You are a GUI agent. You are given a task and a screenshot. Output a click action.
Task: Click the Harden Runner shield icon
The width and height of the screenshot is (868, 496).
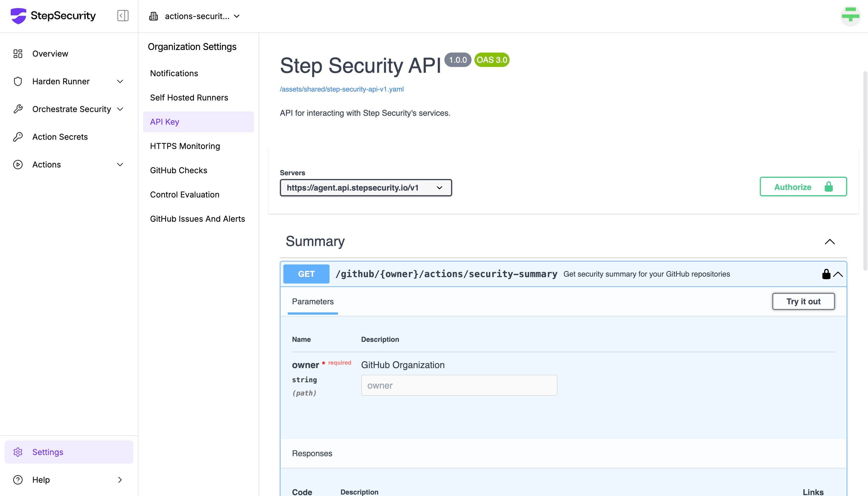click(x=18, y=81)
